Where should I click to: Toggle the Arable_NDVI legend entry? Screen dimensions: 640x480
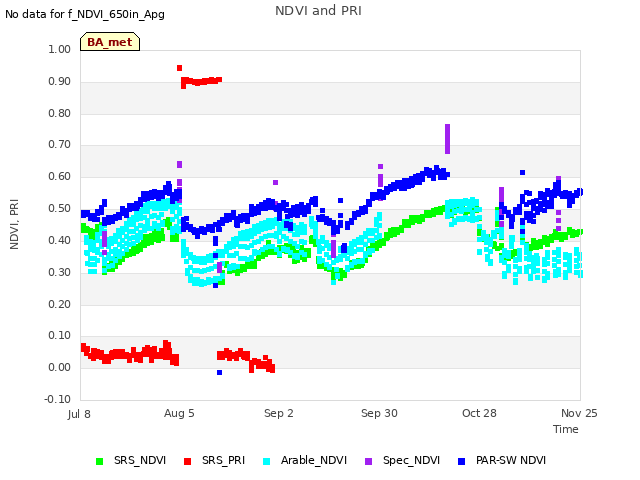click(305, 461)
